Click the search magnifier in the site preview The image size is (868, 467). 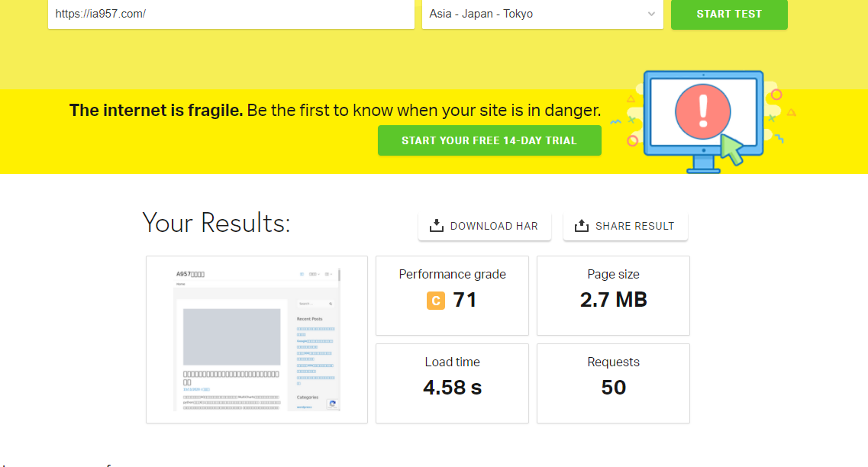(x=331, y=304)
